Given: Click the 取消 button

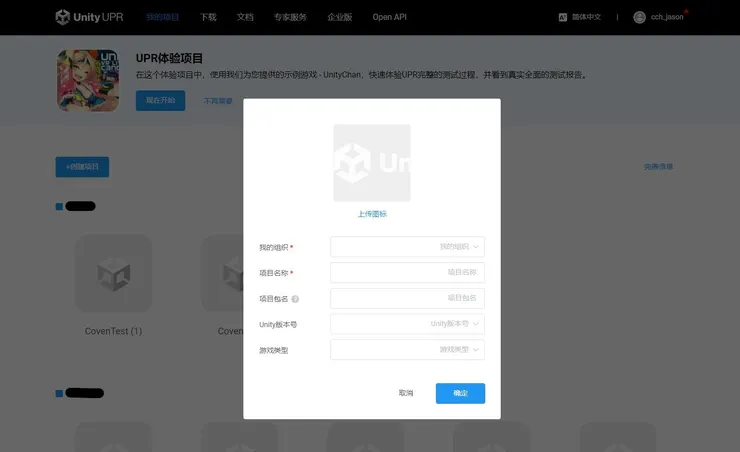Looking at the screenshot, I should click(406, 393).
